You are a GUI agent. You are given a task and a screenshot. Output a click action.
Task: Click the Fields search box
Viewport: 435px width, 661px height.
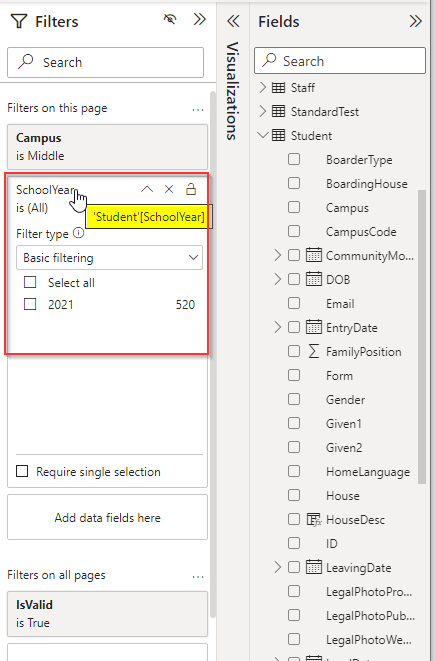340,61
